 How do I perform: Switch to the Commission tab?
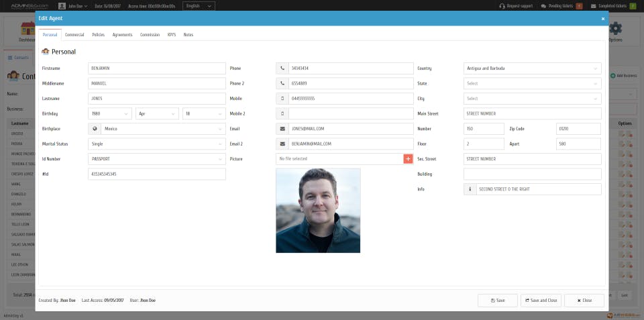(150, 35)
